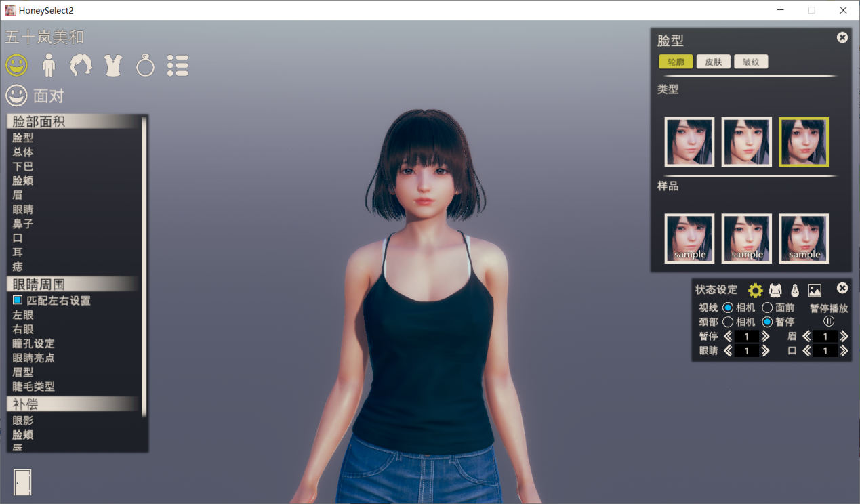Viewport: 860px width, 504px height.
Task: Click the lightbulb icon in the 状态设定 panel
Action: click(x=795, y=290)
